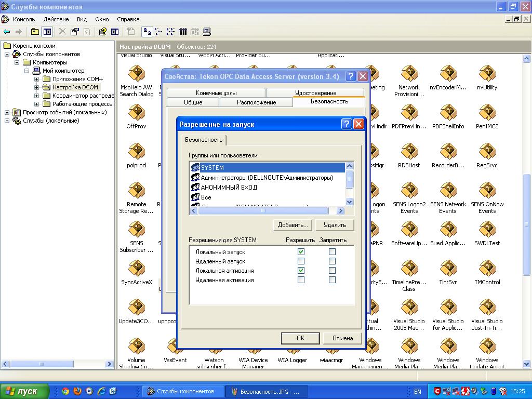532x399 pixels.
Task: Switch to the Удостоверение tab
Action: pyautogui.click(x=315, y=93)
